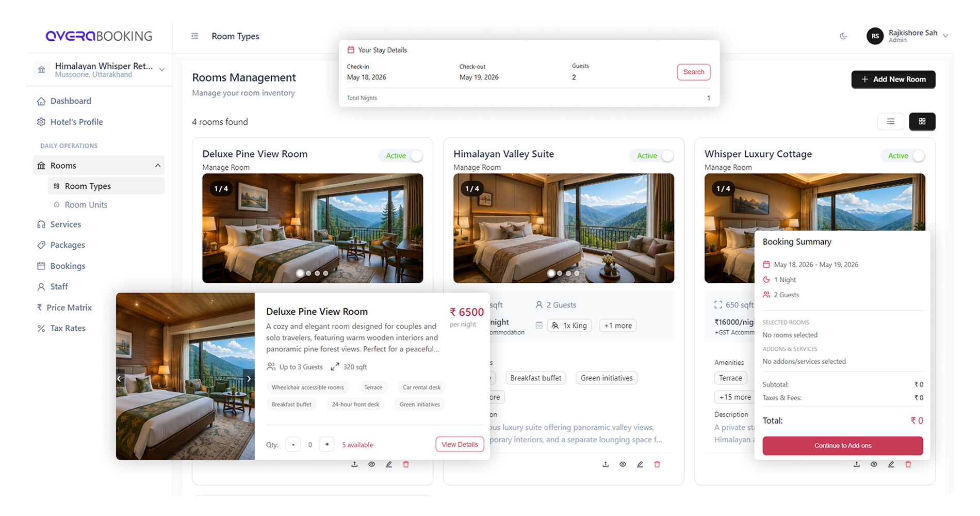Show next image in the Deluxe Pine popup
The image size is (980, 516).
[249, 379]
